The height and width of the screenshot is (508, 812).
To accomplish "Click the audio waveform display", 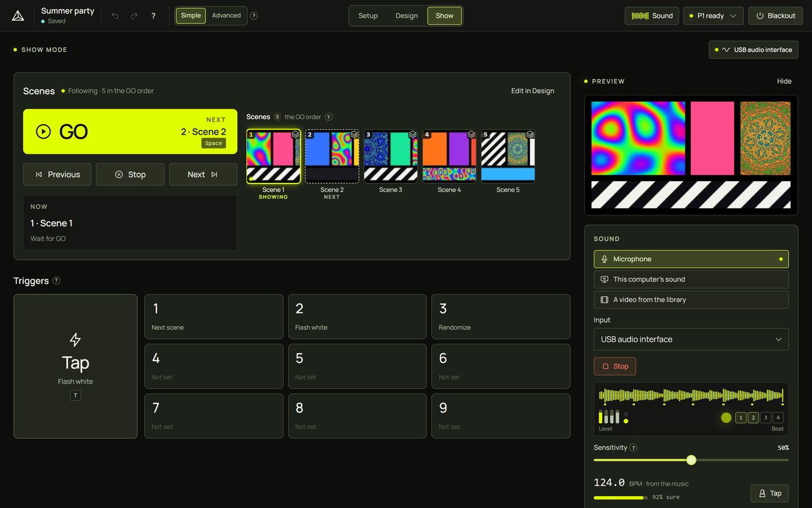I will click(x=691, y=396).
